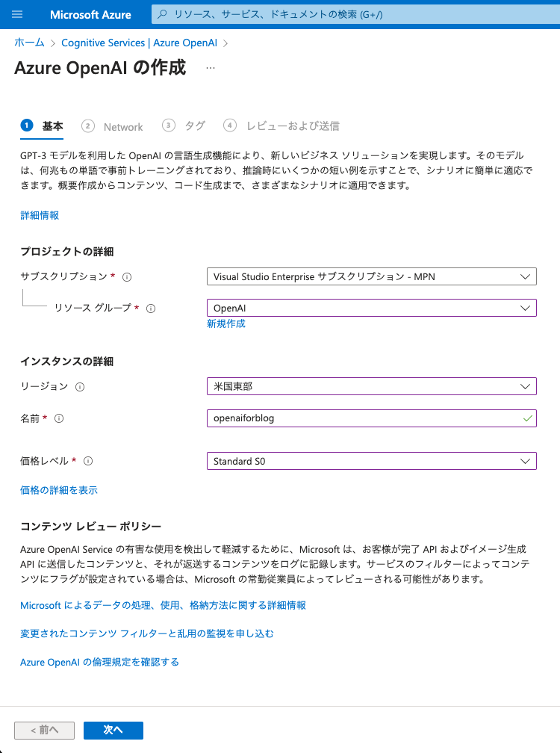Click the 価格レベル info icon

(x=88, y=461)
